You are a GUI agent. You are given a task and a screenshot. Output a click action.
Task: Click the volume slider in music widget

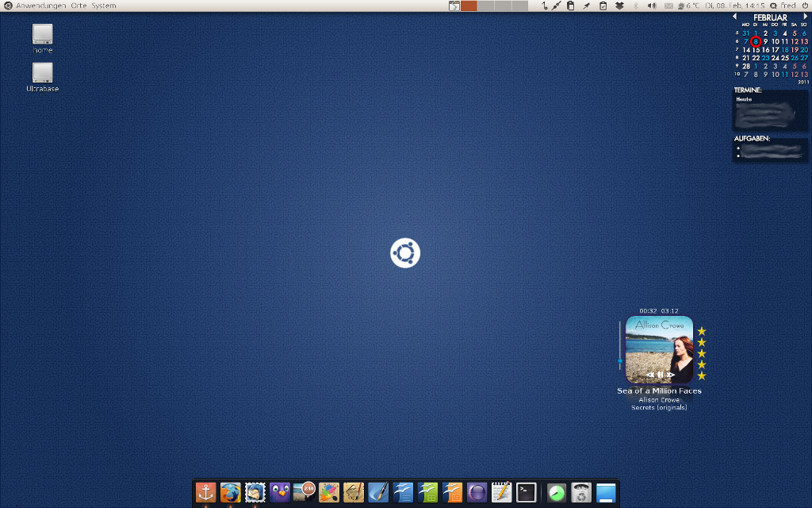620,360
